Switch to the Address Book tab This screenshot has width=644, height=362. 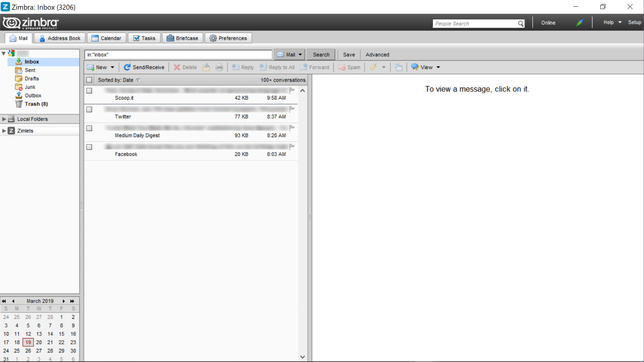(60, 38)
